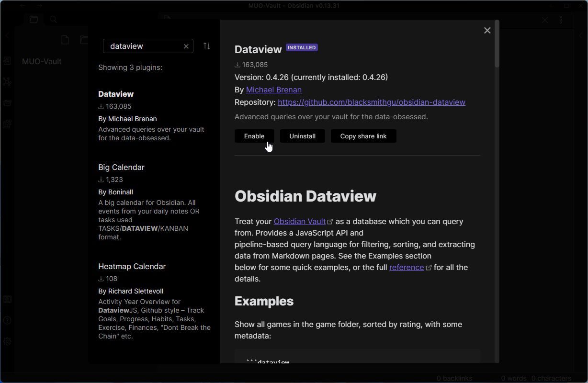Enable the Dataview plugin
The image size is (588, 383).
pyautogui.click(x=254, y=136)
